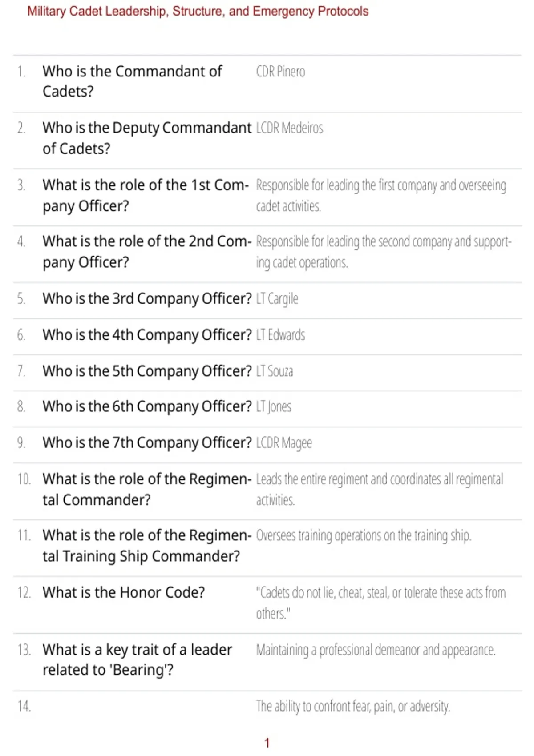This screenshot has width=534, height=756.
Task: Click the answer about overseeing training ship operations
Action: click(x=364, y=535)
